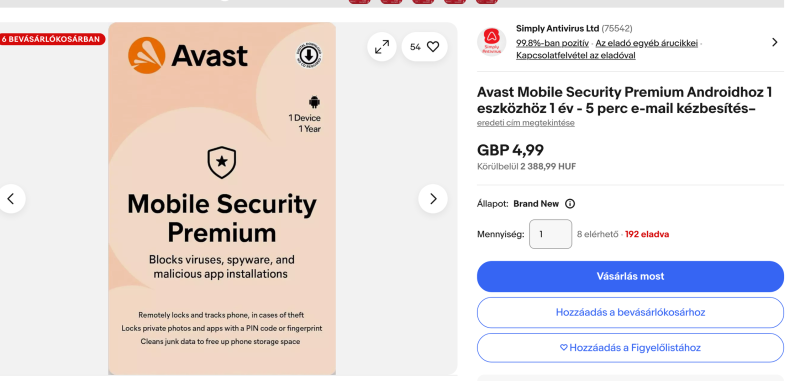Click the digital download badge on image

pos(309,55)
